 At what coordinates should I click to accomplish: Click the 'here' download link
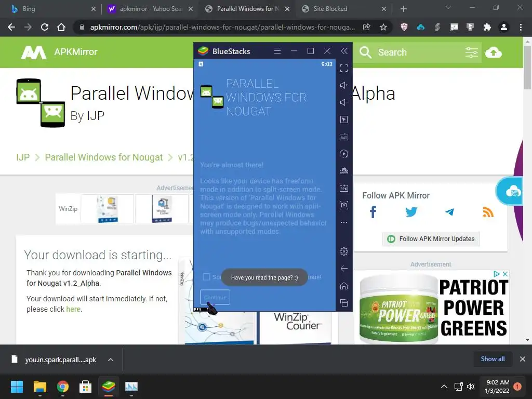tap(73, 309)
